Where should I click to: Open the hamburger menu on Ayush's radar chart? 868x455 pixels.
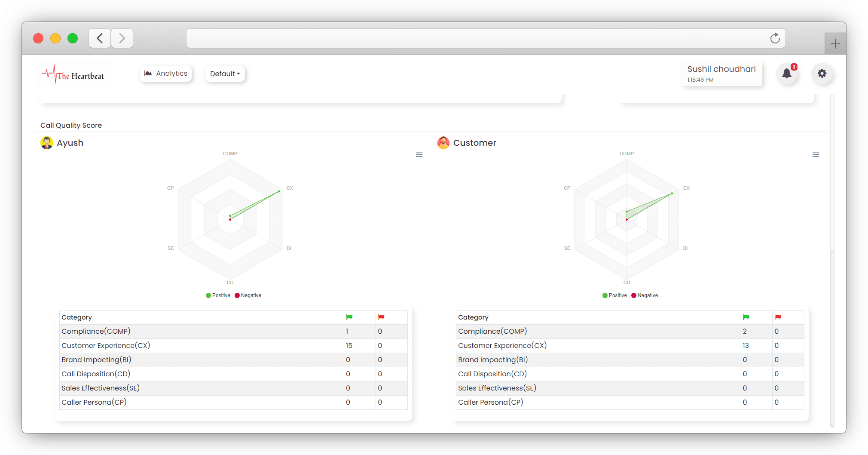click(419, 154)
